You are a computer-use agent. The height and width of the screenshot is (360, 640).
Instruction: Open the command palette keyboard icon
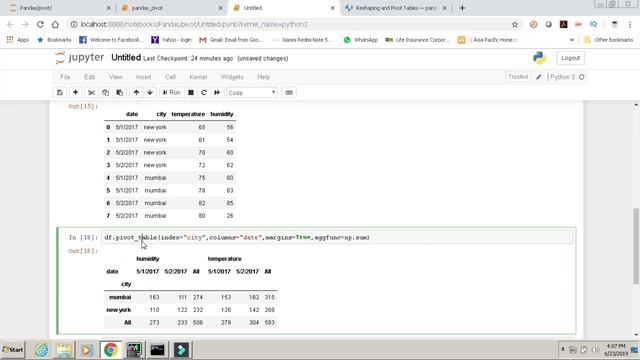tap(289, 93)
